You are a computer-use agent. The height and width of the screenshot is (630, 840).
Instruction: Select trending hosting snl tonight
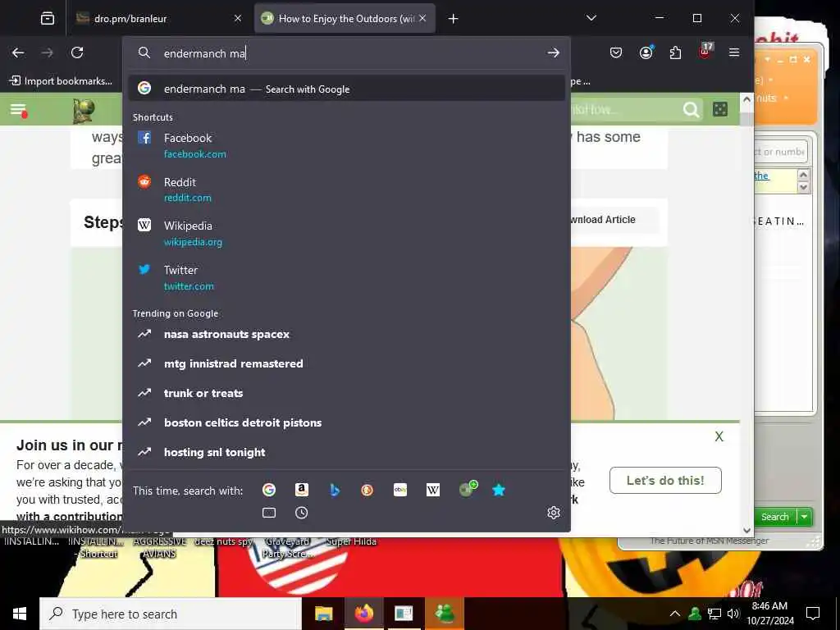347,452
